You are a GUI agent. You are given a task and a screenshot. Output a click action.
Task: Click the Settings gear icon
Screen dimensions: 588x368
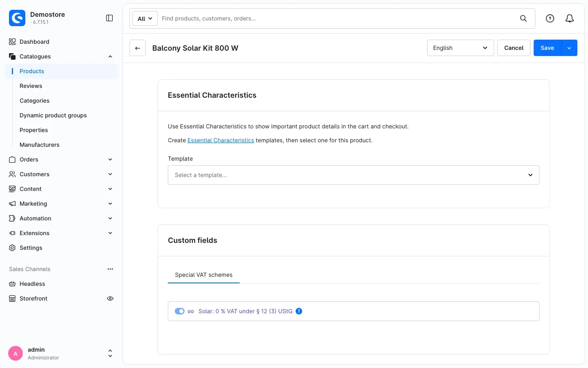(12, 248)
